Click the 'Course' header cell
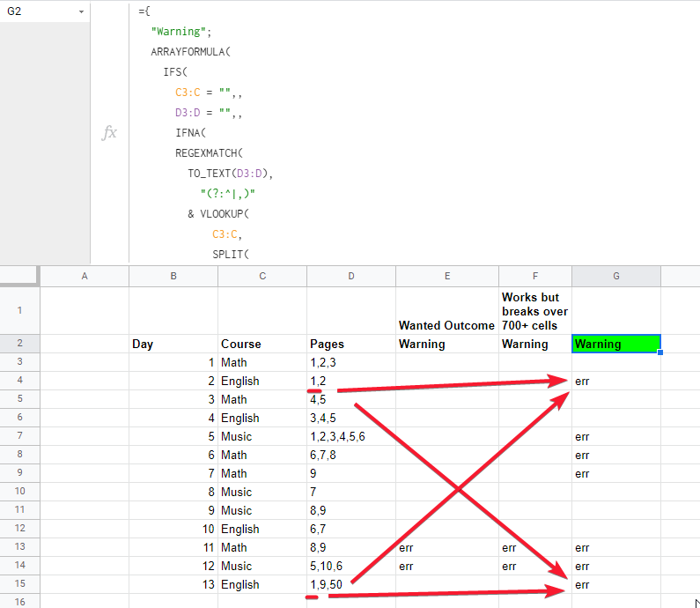The width and height of the screenshot is (700, 608). tap(262, 344)
